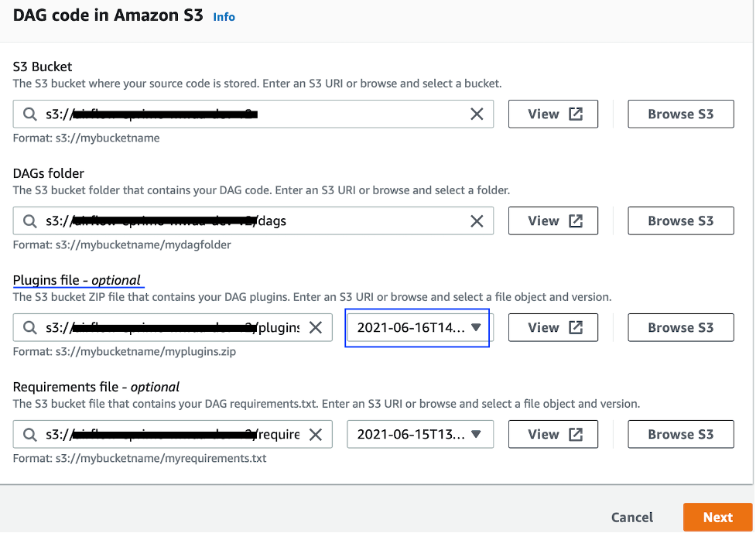Click the search icon in the DAGs folder field

pos(29,220)
